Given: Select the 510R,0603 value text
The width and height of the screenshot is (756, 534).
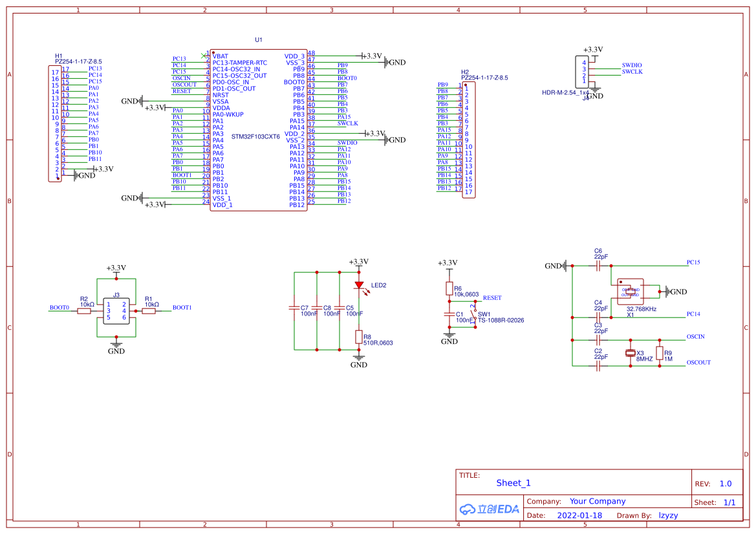Looking at the screenshot, I should tap(378, 343).
